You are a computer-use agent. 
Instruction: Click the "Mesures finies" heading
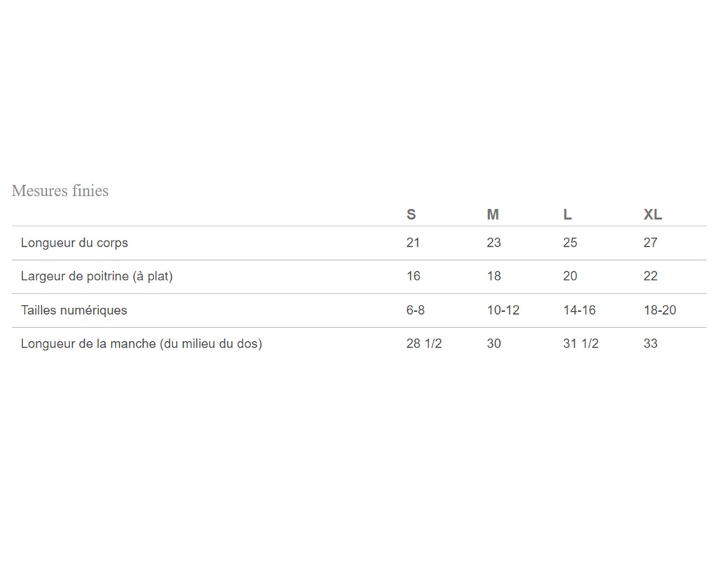click(x=60, y=191)
